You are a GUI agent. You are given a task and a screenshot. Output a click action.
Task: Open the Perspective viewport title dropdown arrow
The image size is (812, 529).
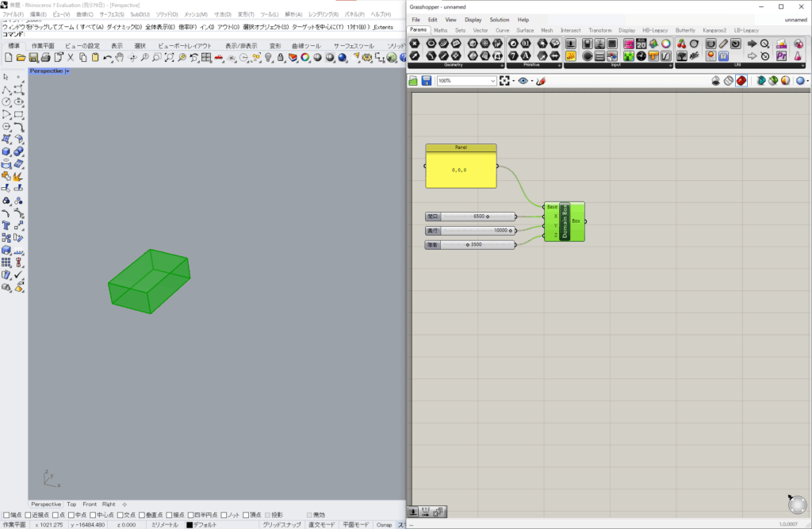coord(67,71)
